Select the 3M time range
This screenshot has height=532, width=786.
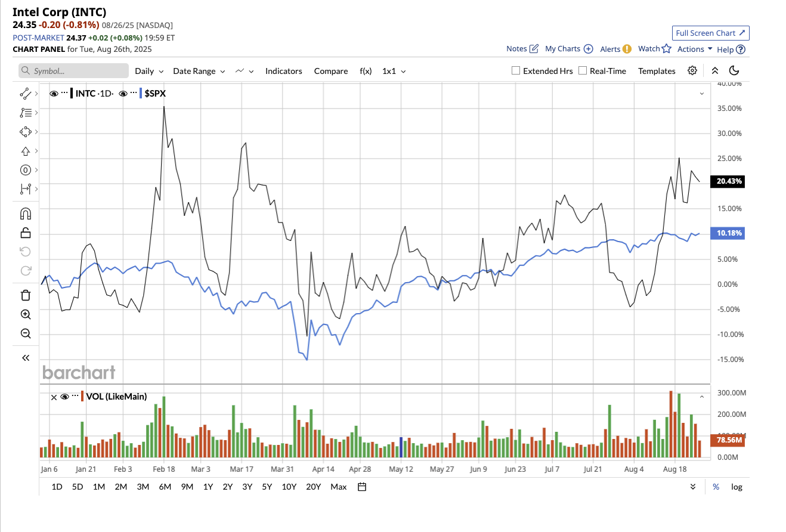pos(143,487)
